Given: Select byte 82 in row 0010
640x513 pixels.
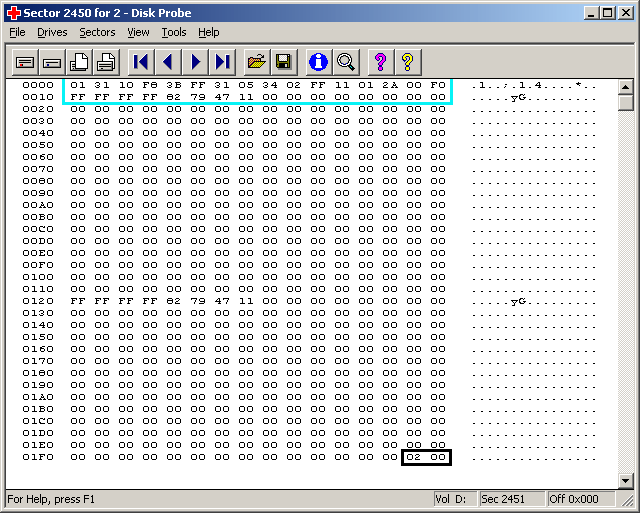Looking at the screenshot, I should (174, 97).
